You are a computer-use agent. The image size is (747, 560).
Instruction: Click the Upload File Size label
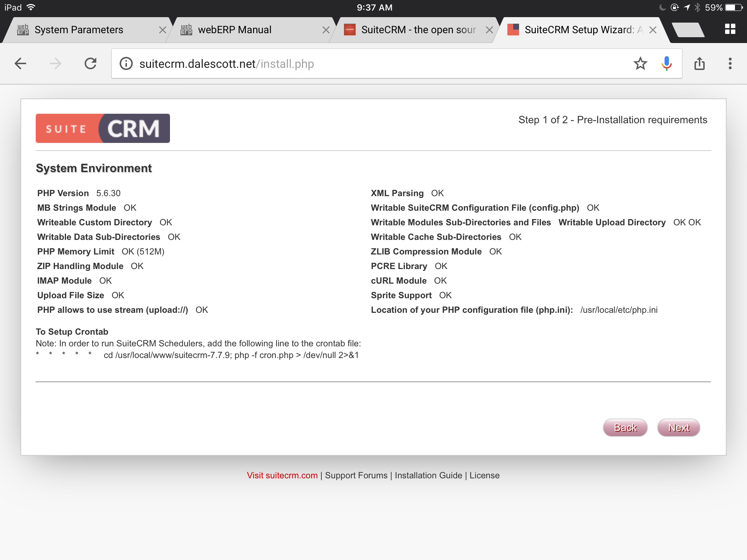(70, 295)
